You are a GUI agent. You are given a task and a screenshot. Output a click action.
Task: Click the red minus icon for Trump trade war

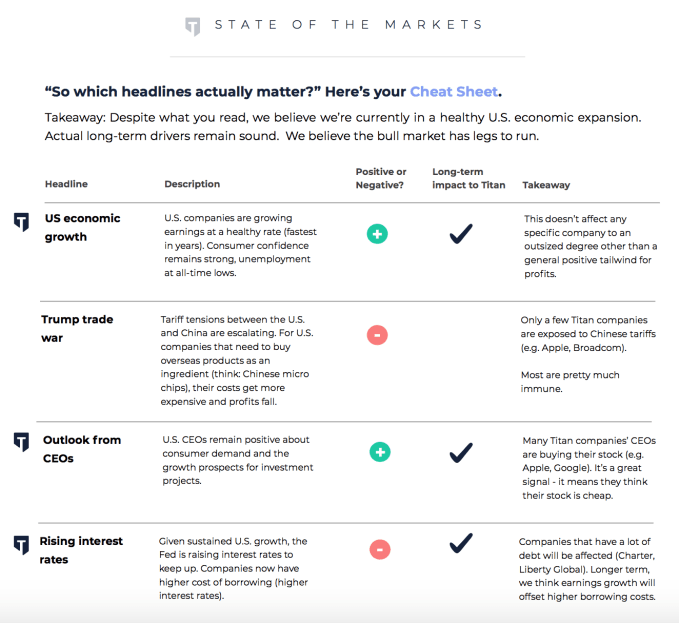pyautogui.click(x=377, y=335)
